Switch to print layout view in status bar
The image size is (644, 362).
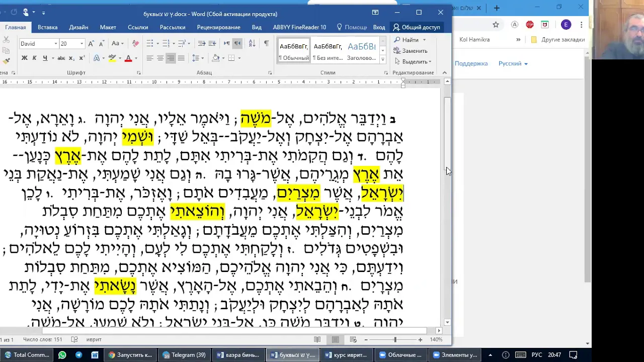[x=336, y=340]
